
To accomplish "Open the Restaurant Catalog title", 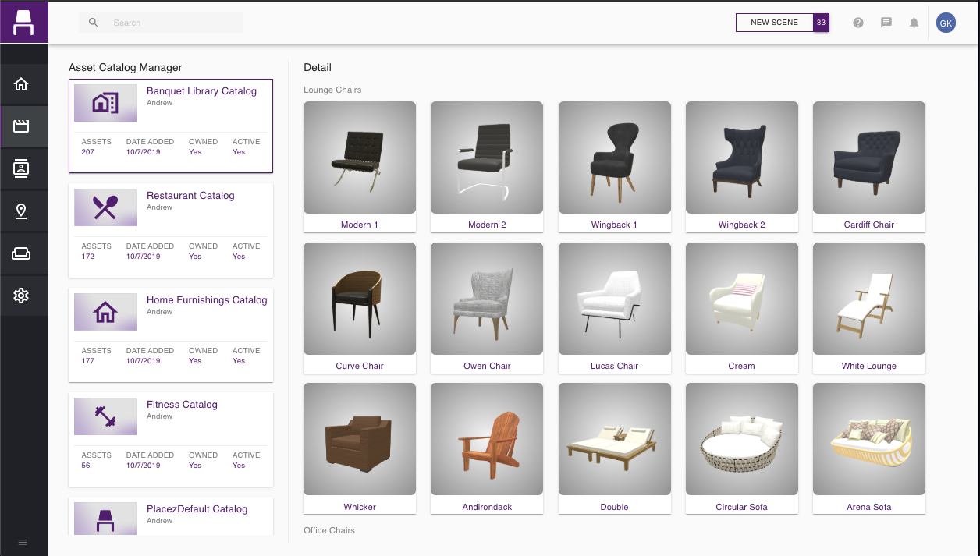I will (190, 196).
